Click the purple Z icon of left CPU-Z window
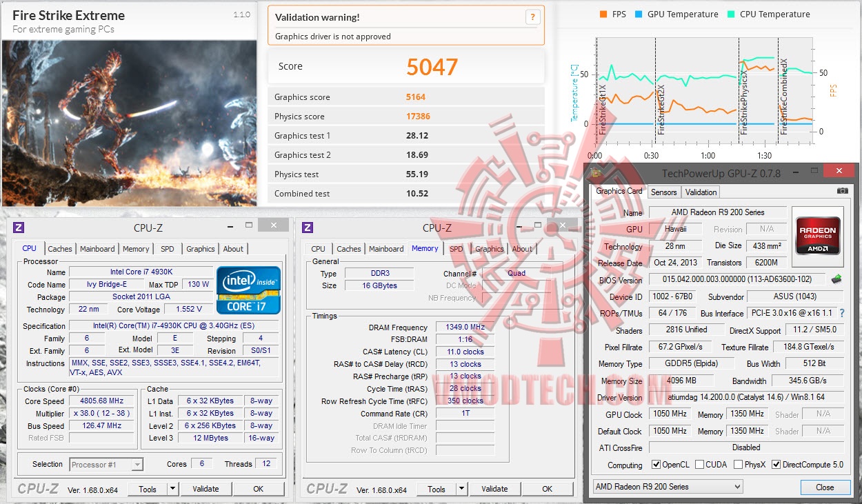Image resolution: width=862 pixels, height=504 pixels. coord(19,228)
